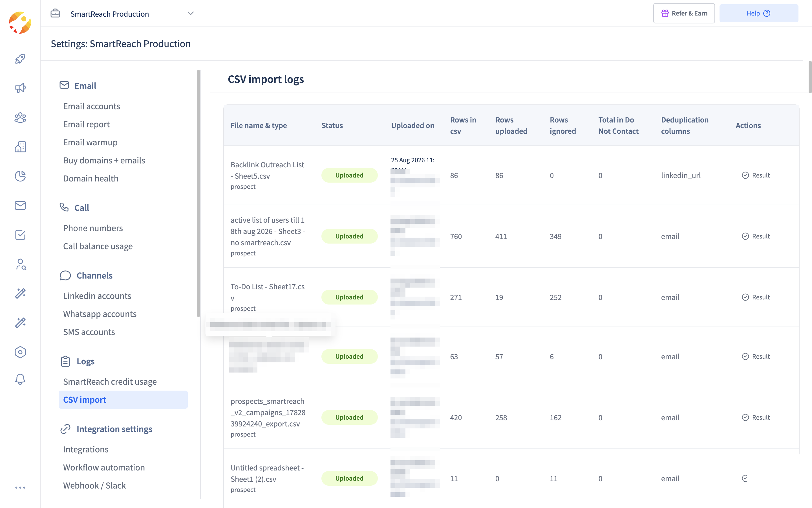Select the CSV import menu item

[x=123, y=399]
